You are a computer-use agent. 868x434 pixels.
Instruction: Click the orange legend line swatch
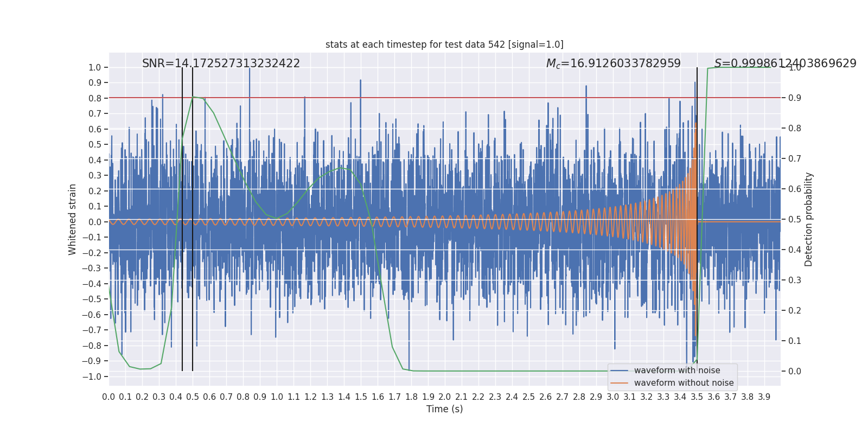tap(620, 383)
